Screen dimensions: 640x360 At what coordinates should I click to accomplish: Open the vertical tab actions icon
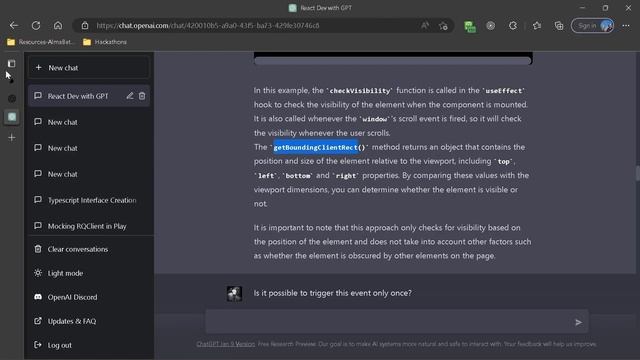point(12,64)
